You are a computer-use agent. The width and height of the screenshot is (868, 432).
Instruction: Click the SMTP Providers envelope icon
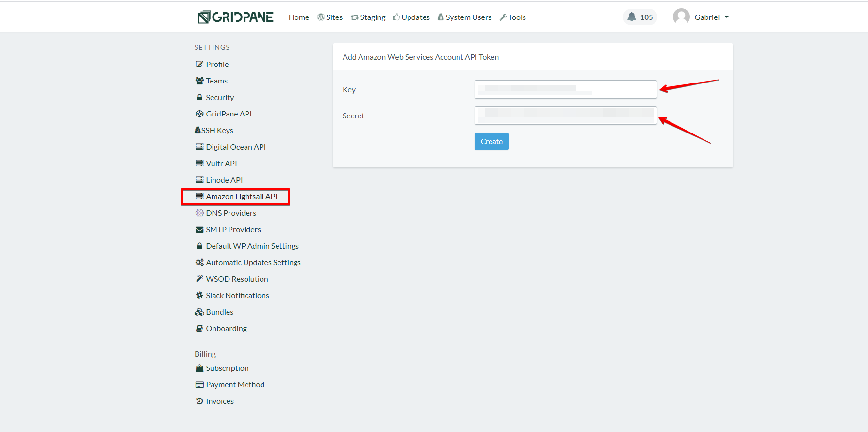click(x=199, y=229)
